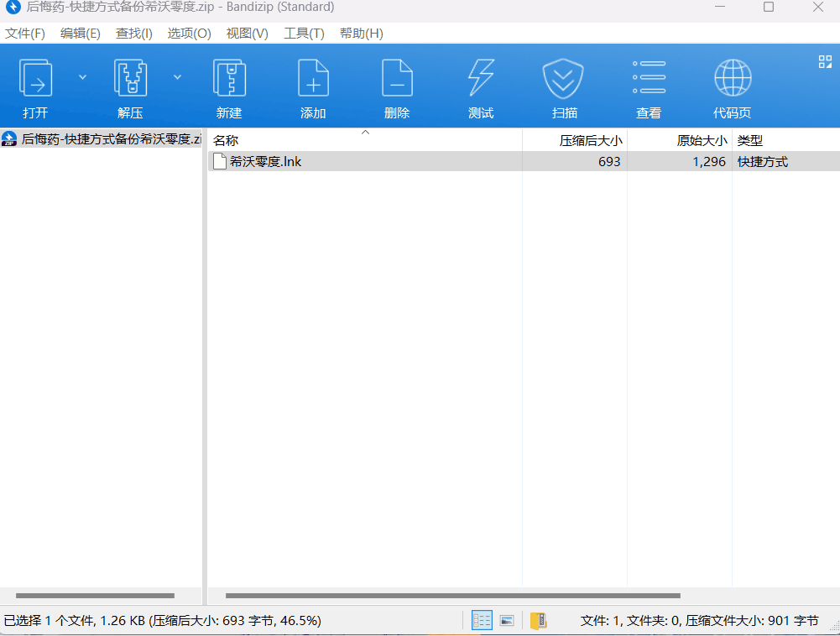Maximize the Bandizip window
Viewport: 840px width, 636px height.
[x=769, y=7]
